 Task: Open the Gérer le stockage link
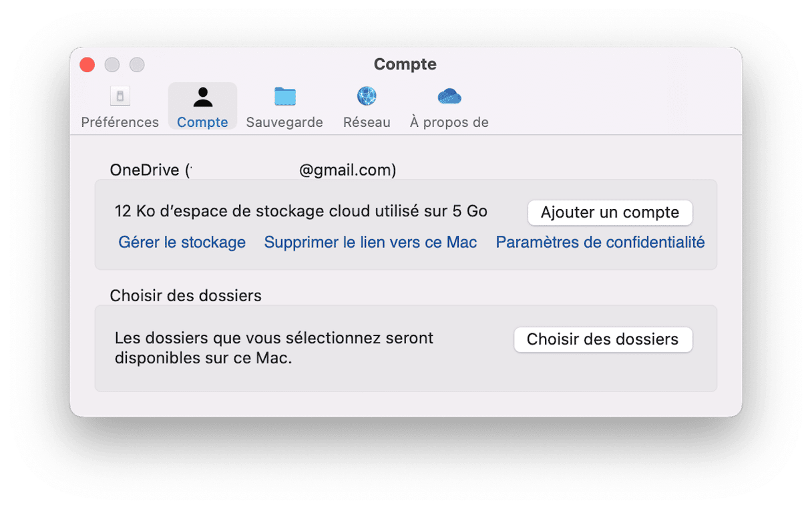click(182, 242)
